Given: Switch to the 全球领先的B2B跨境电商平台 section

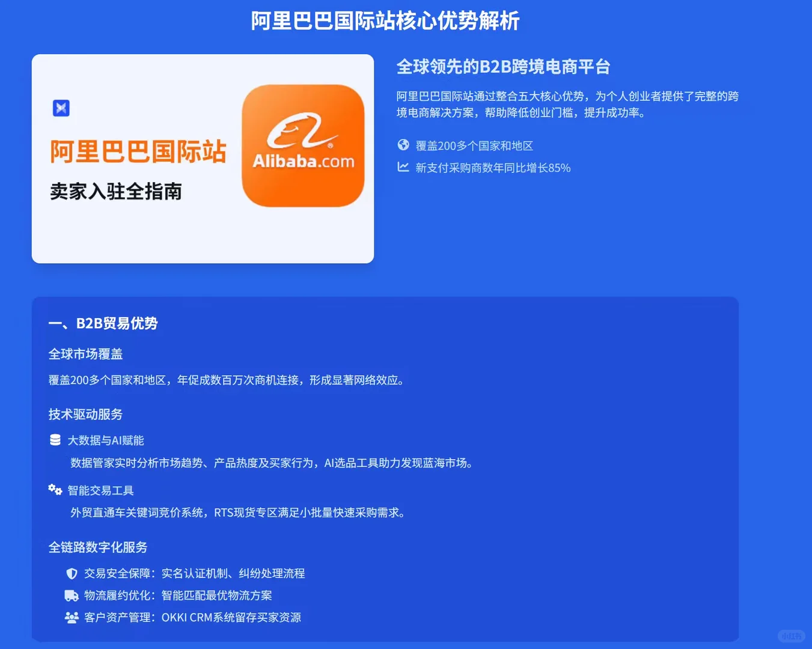Looking at the screenshot, I should click(503, 67).
